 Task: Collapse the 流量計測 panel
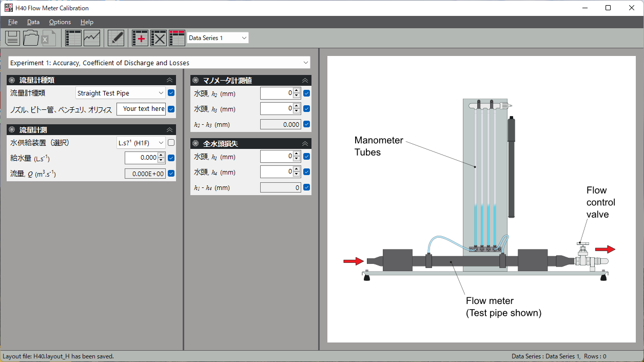[x=169, y=130]
